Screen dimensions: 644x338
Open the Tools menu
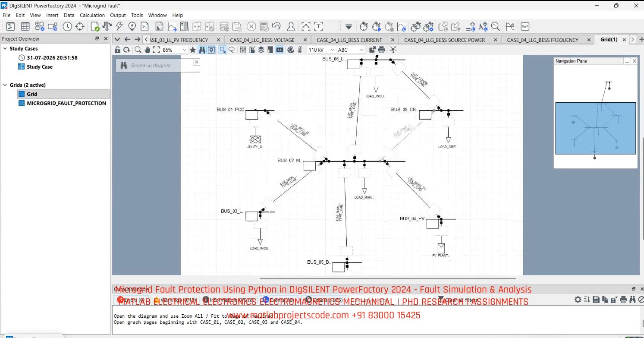[137, 15]
